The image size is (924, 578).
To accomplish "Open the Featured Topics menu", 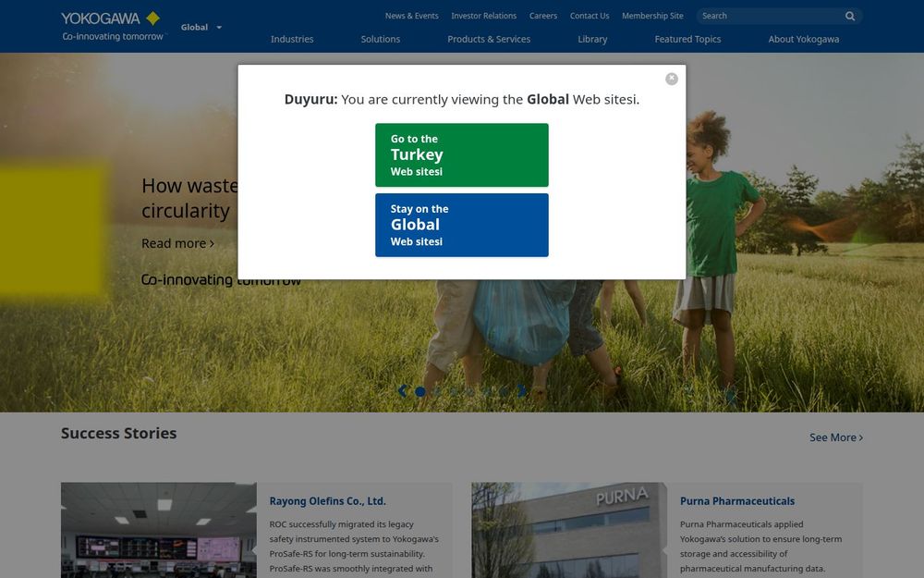I will 687,39.
